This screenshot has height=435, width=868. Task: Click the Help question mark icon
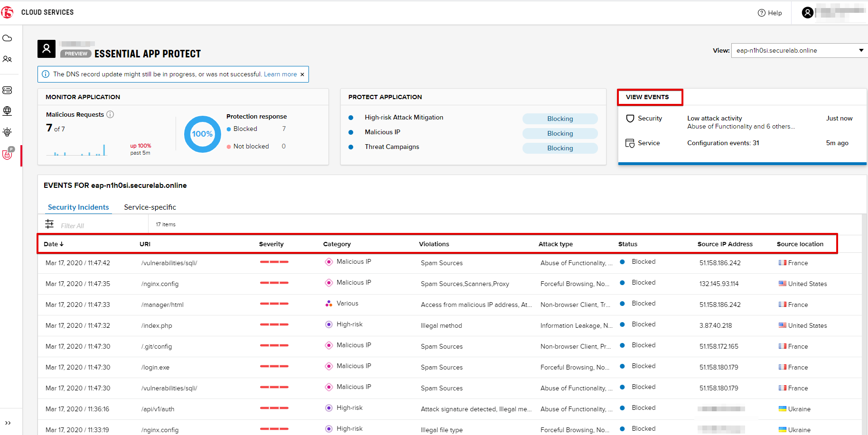(x=761, y=13)
